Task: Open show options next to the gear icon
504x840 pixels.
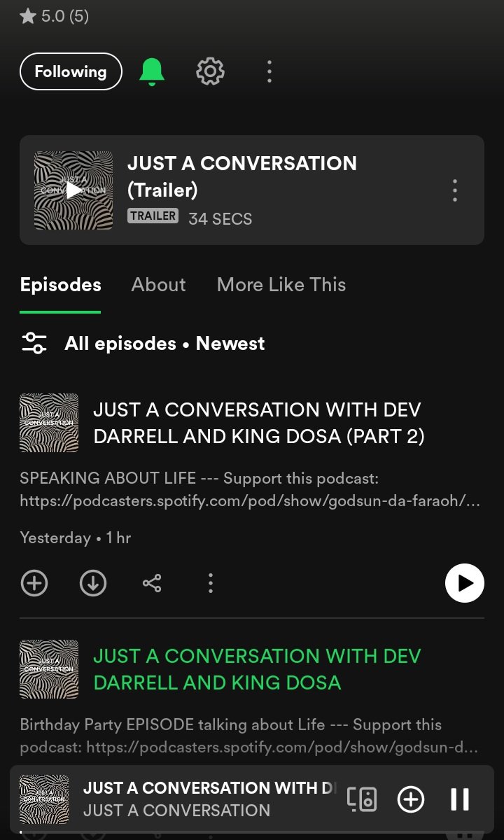Action: point(269,71)
